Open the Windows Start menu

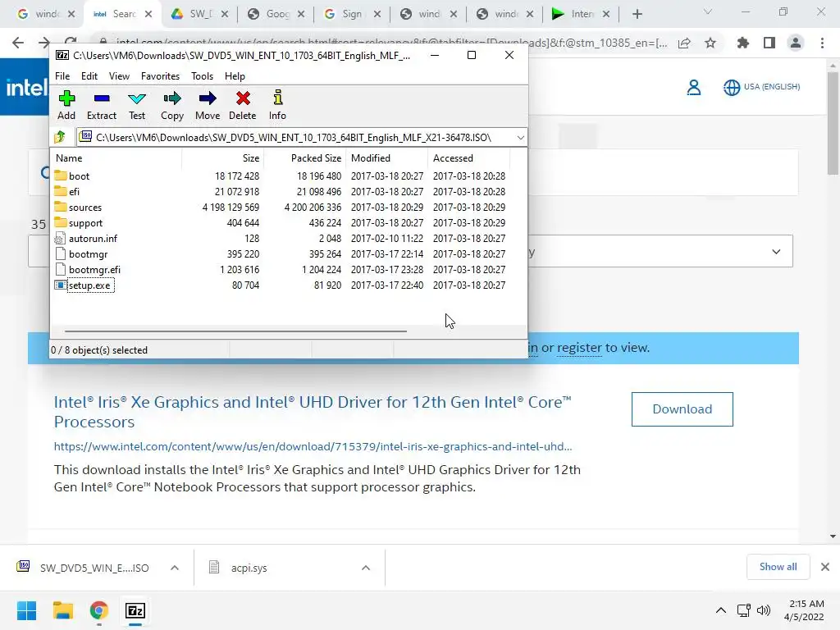(x=26, y=610)
